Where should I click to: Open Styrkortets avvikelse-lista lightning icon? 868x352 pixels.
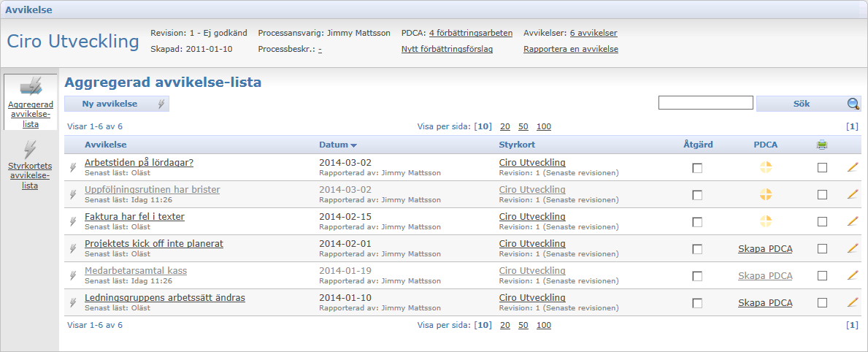pos(31,150)
